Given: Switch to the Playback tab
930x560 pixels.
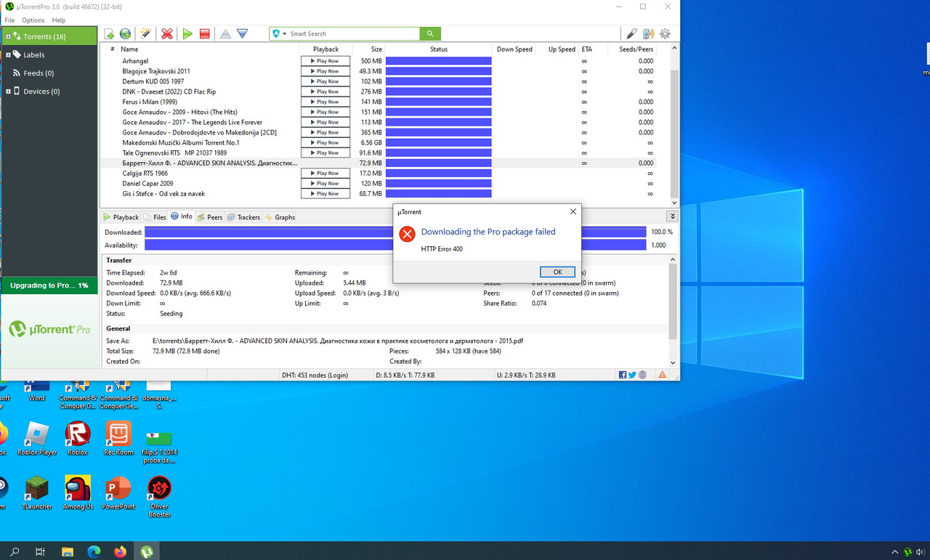Looking at the screenshot, I should [x=121, y=217].
